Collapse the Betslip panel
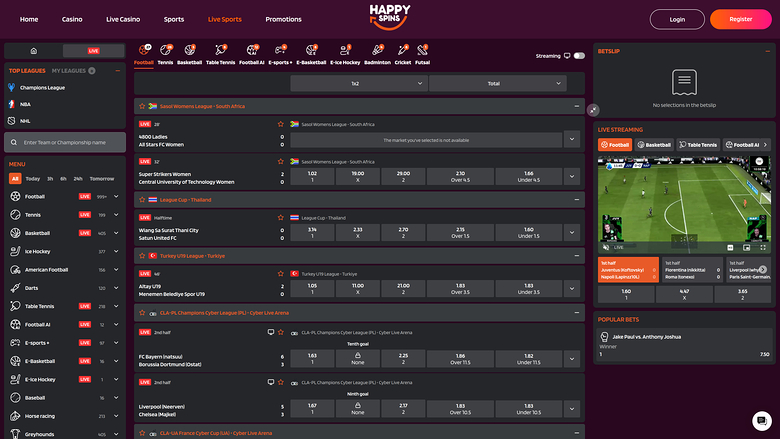 (768, 51)
